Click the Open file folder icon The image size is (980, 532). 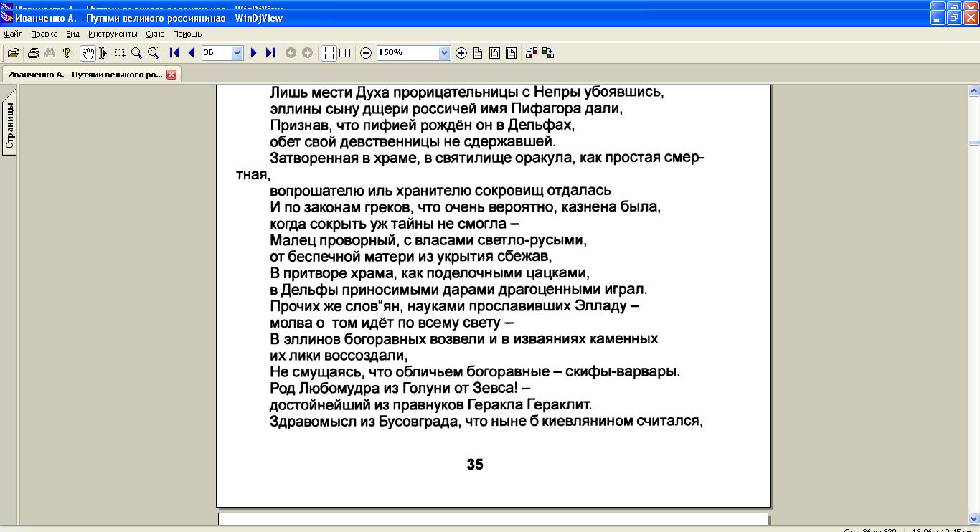pos(13,53)
